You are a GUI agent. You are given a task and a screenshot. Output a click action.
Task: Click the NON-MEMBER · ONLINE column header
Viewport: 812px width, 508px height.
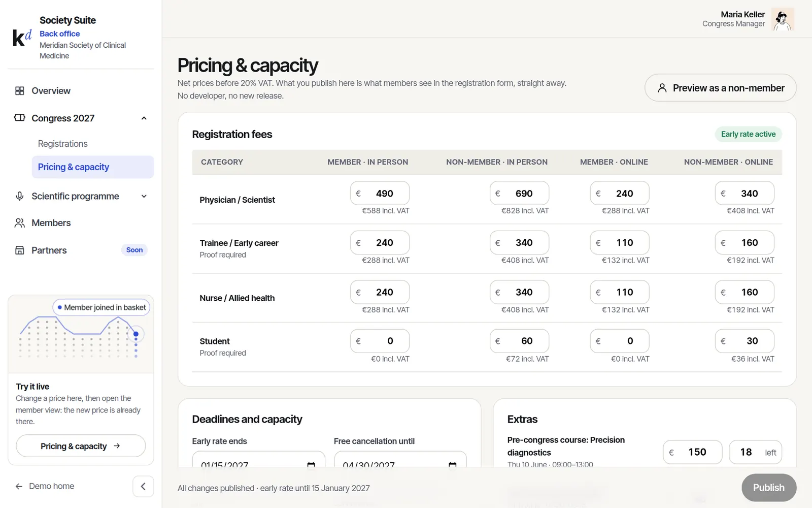(x=728, y=162)
